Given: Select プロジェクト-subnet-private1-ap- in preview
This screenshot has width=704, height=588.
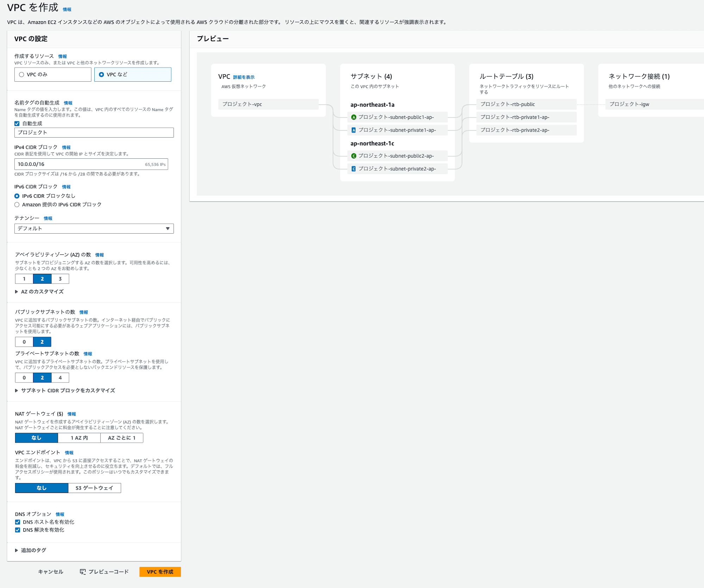Looking at the screenshot, I should pyautogui.click(x=397, y=130).
